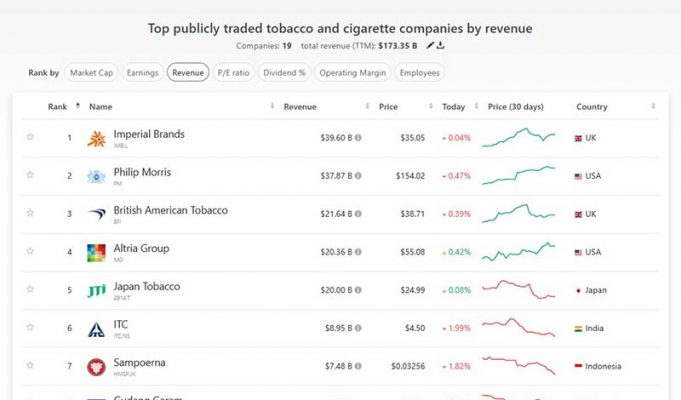Click the 30-day price chart for Imperial Brands
The image size is (681, 400).
click(x=519, y=138)
